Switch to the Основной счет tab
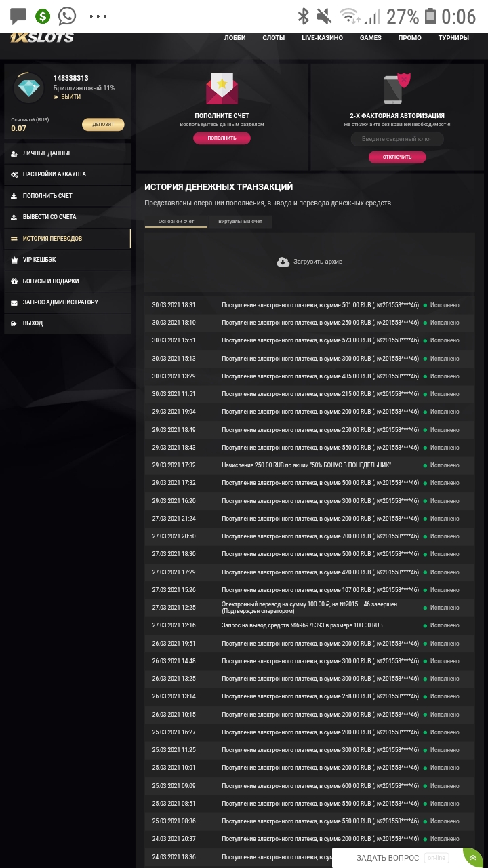Screen dimensions: 488x868 click(x=176, y=222)
